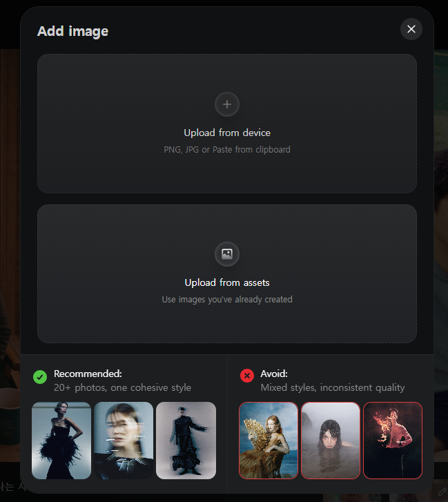Click the picture icon for assets upload
Image resolution: width=448 pixels, height=502 pixels.
click(227, 254)
